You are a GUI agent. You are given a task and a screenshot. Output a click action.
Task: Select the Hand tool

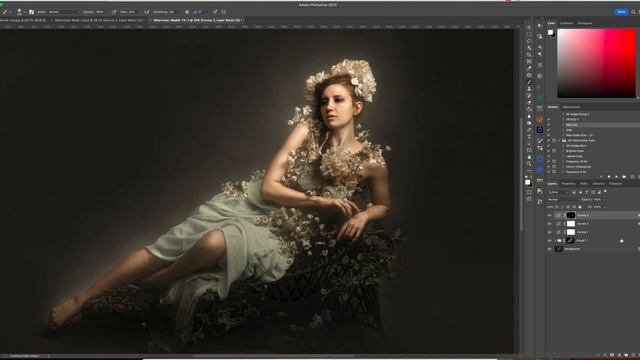529,157
